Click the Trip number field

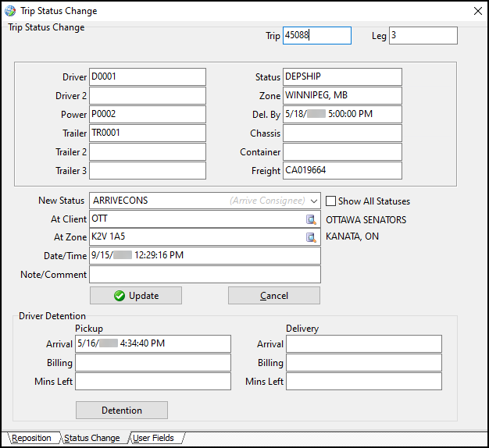coord(316,36)
